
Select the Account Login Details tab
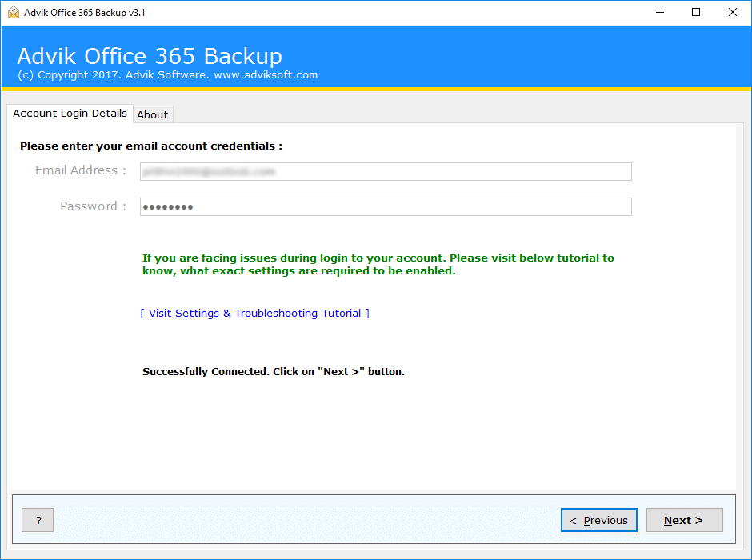(69, 113)
